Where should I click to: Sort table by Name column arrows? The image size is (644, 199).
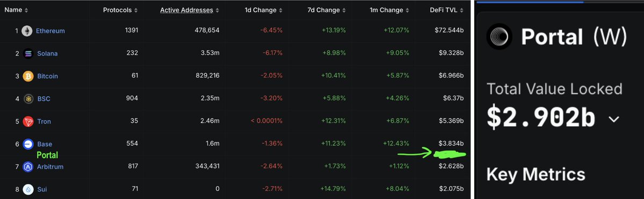26,10
